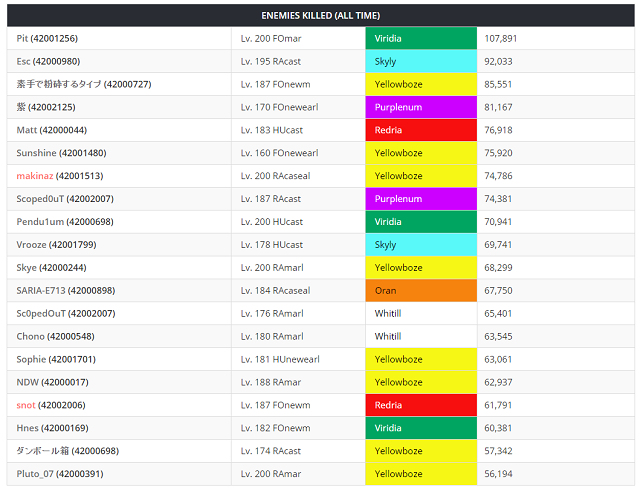Open player snot profile link

[x=26, y=405]
